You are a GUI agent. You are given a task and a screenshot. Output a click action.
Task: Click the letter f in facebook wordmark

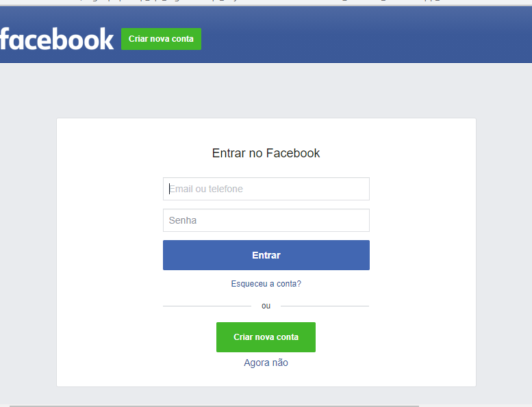coord(5,38)
